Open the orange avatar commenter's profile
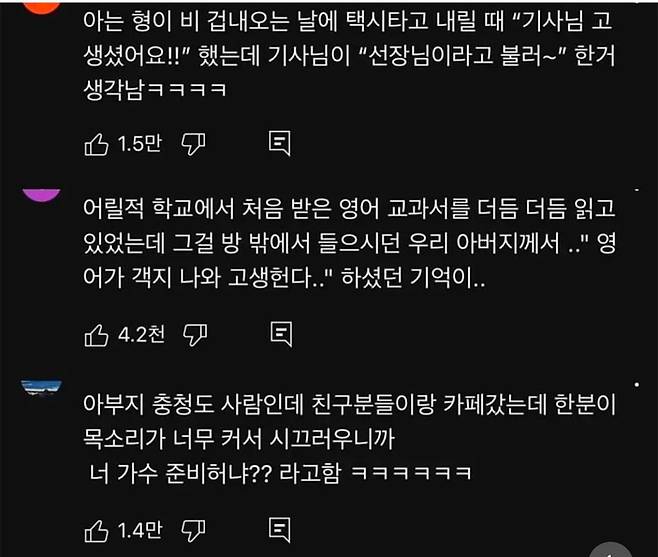658x557 pixels. 42,7
